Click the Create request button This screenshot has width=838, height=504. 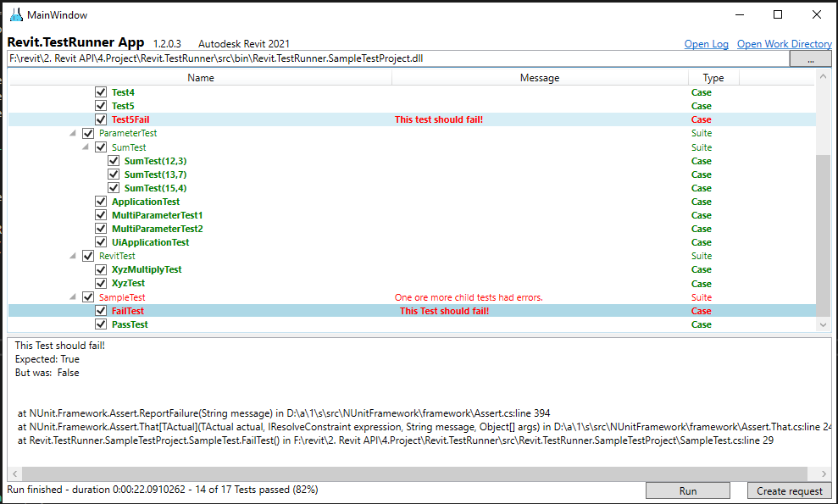pos(789,491)
